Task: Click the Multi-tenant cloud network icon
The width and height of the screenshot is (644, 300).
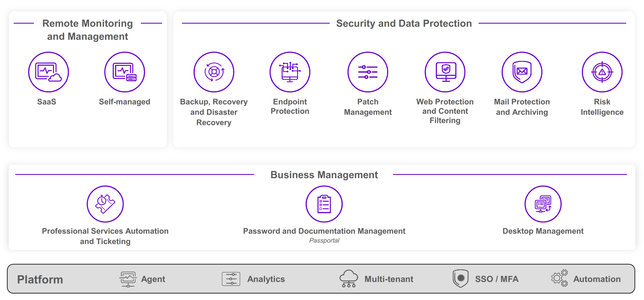Action: tap(349, 278)
